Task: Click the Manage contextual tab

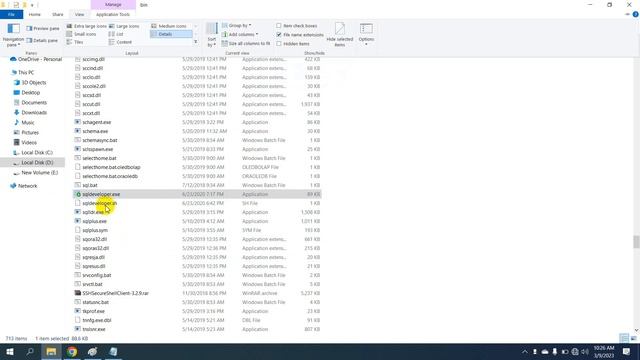Action: click(113, 4)
